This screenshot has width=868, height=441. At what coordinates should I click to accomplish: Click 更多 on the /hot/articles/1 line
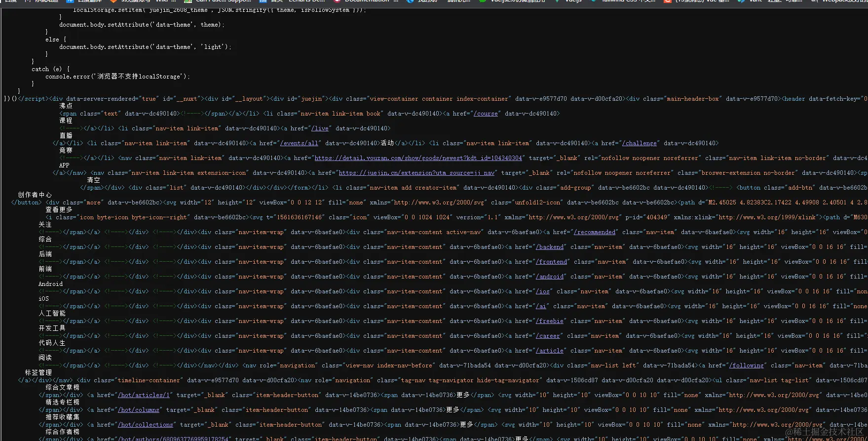[x=463, y=395]
